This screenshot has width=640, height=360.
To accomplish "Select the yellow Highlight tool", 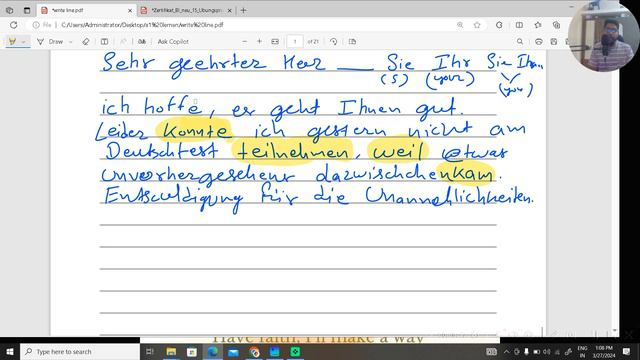I will (12, 41).
